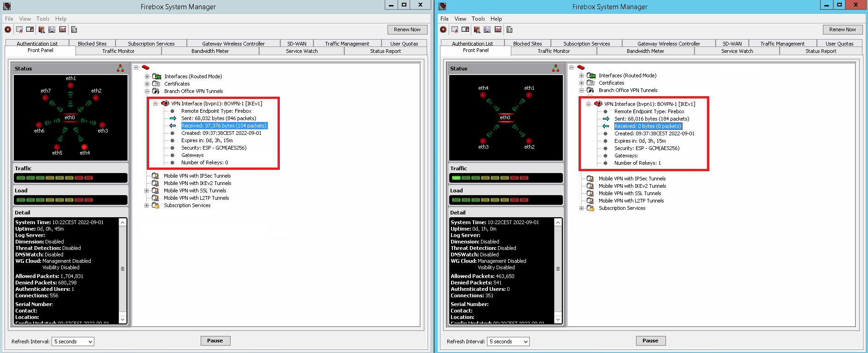The height and width of the screenshot is (353, 868).
Task: Open Status Report tab in right window
Action: tap(821, 51)
